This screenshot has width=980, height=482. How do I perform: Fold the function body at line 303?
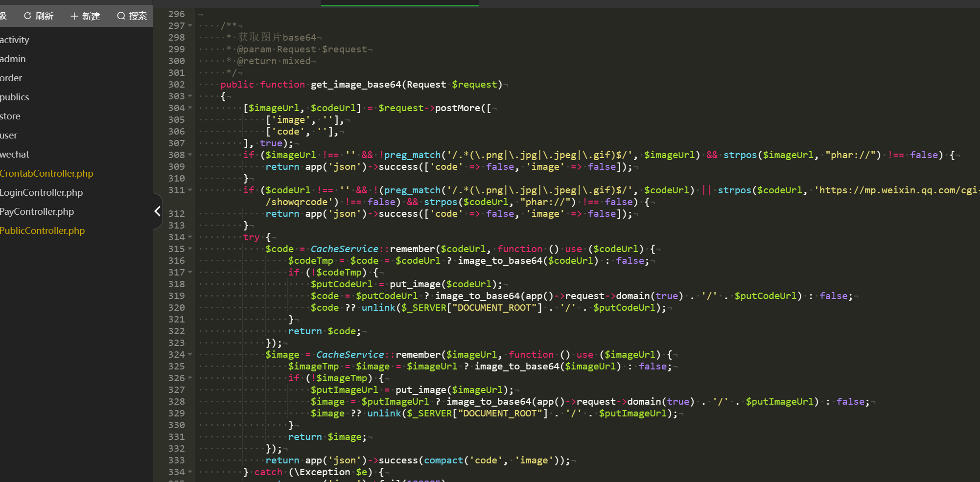click(190, 96)
